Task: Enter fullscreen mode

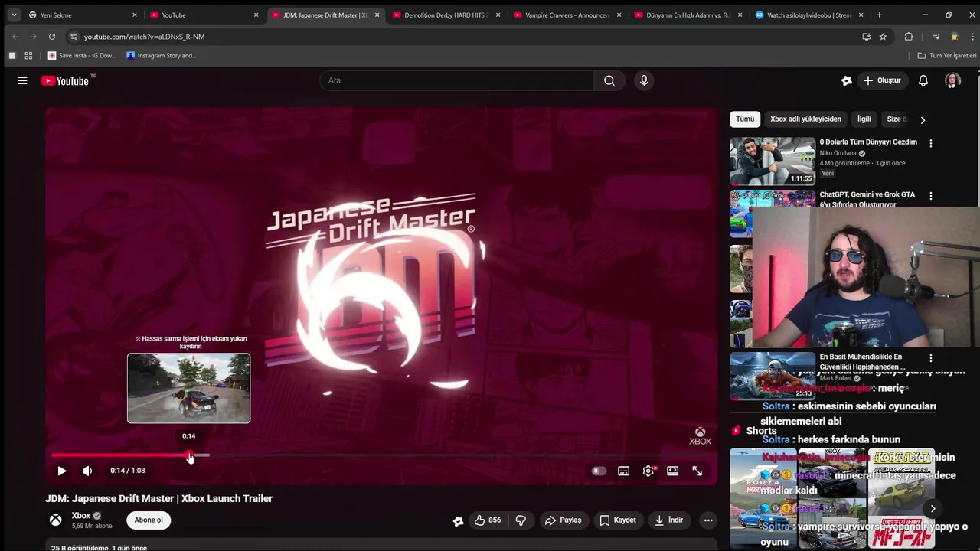Action: (697, 471)
